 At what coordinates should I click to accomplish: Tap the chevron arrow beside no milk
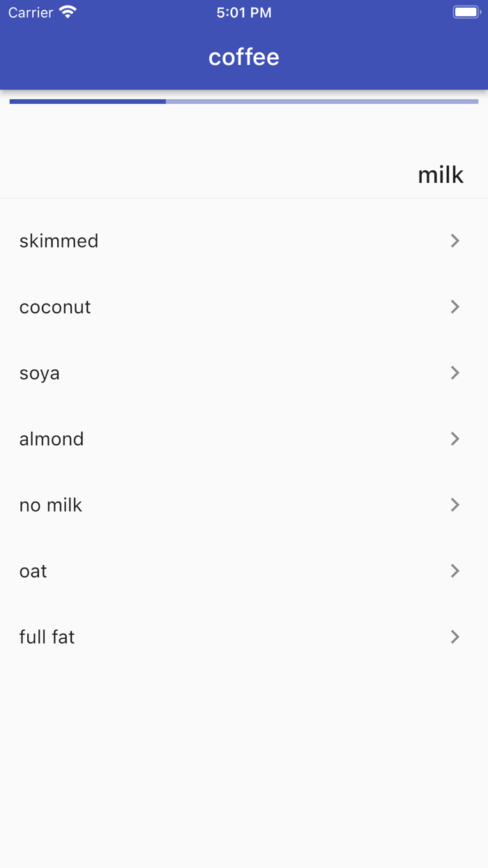[455, 504]
